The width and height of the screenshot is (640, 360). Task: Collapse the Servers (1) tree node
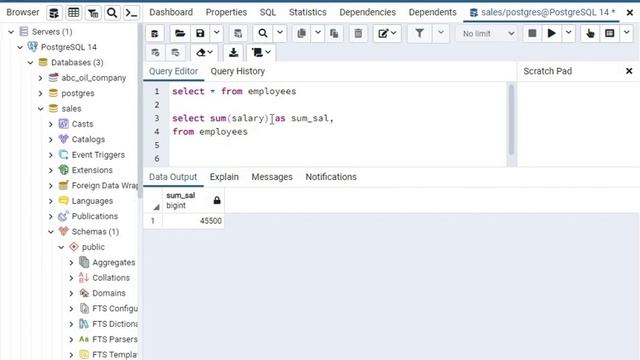(11, 32)
